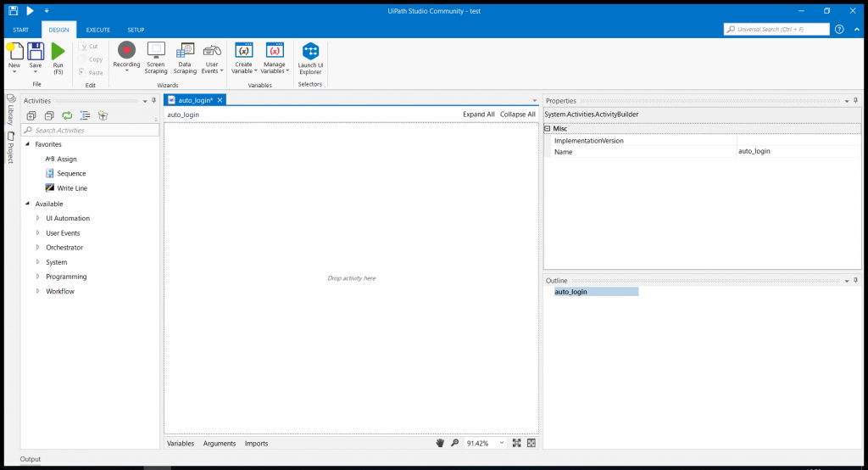Collapse the ribbon with the up chevron
Screen dimensions: 868x470
(856, 30)
